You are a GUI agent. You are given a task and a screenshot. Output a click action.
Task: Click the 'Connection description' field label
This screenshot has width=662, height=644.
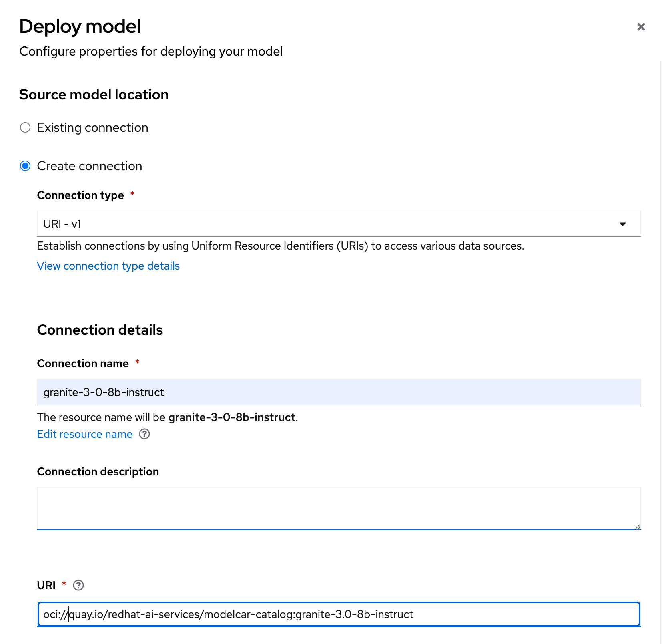(x=98, y=472)
